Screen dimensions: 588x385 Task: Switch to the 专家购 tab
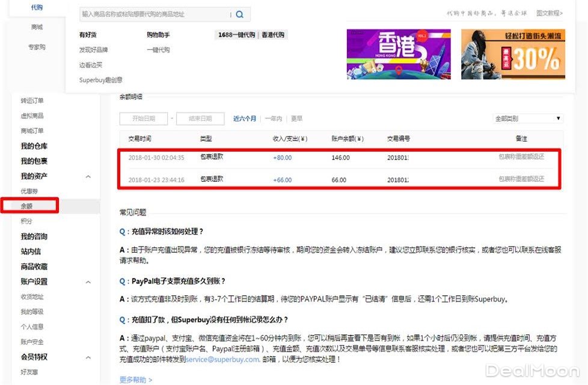click(x=37, y=47)
